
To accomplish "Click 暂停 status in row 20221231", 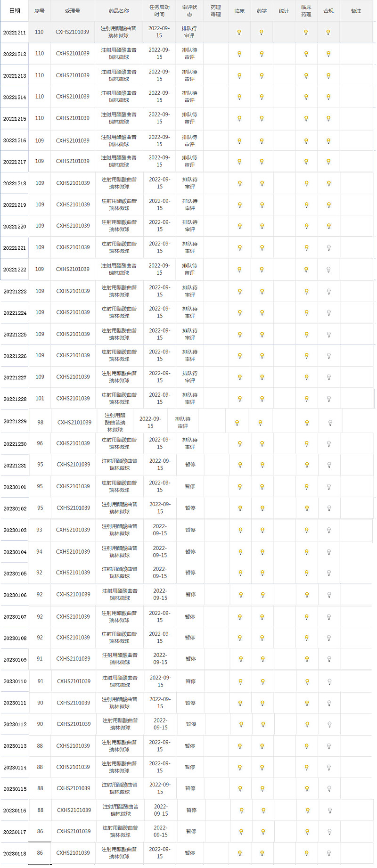I will pos(190,465).
